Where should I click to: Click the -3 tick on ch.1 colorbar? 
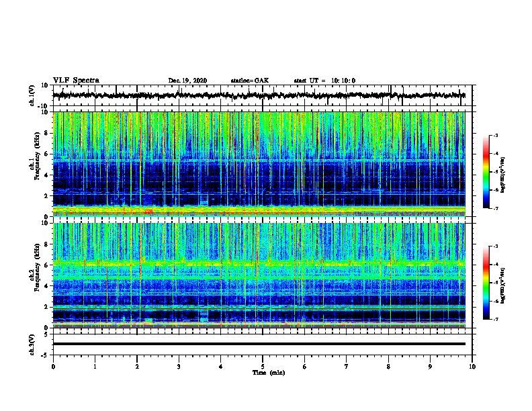tap(495, 135)
